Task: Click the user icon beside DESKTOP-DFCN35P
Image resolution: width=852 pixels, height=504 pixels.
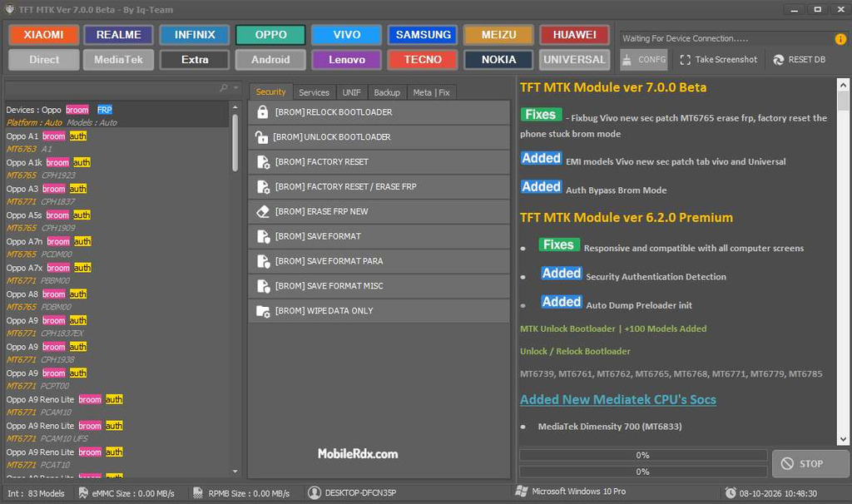Action: tap(314, 492)
